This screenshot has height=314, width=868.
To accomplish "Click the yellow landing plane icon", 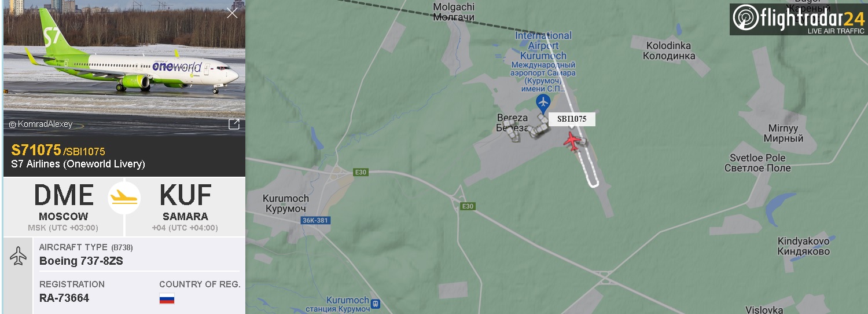I will [124, 198].
